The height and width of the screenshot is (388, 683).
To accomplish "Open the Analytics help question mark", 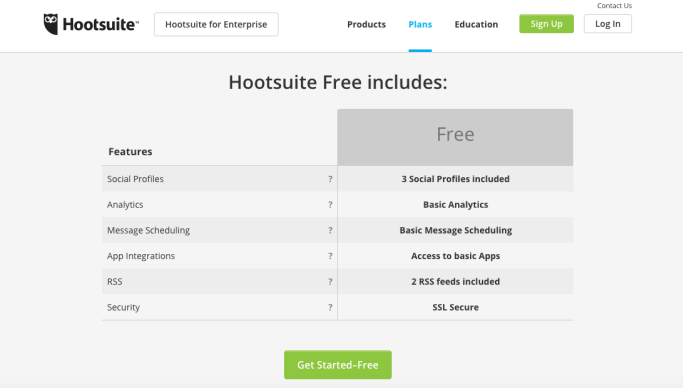I will tap(330, 205).
